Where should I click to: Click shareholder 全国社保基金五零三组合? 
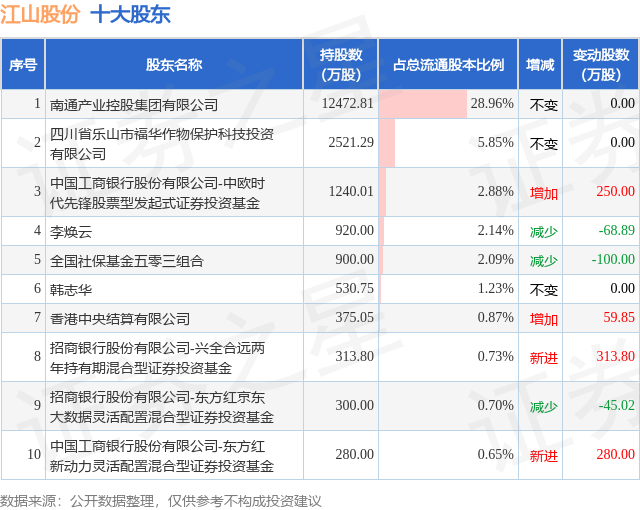[x=127, y=261]
